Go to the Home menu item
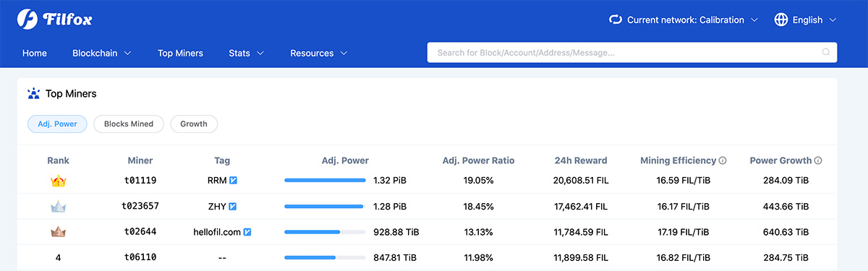Screen dimensions: 868x271 [x=35, y=53]
